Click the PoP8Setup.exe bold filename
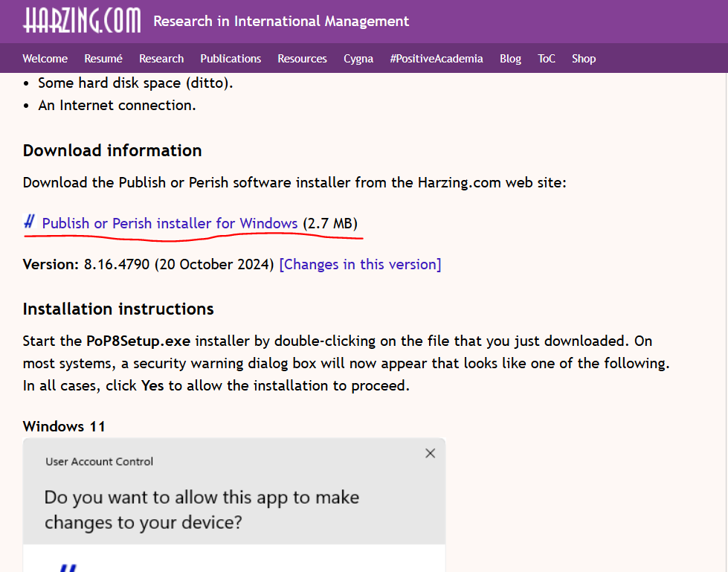The width and height of the screenshot is (728, 572). (138, 341)
